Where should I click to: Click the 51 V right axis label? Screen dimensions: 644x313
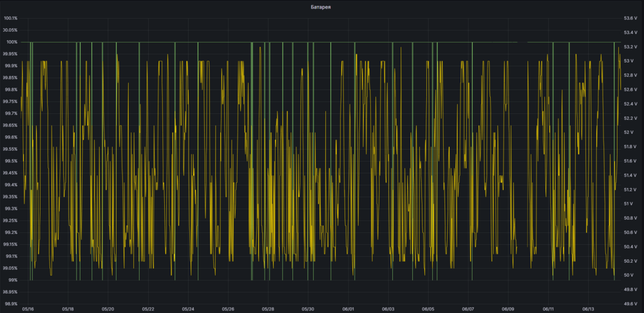click(x=628, y=204)
